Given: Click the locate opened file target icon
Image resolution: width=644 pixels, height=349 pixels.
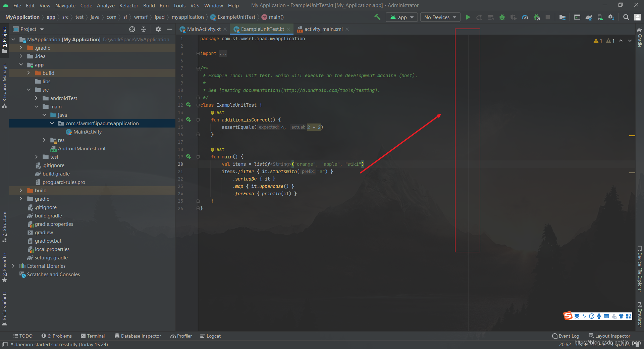Looking at the screenshot, I should click(132, 29).
